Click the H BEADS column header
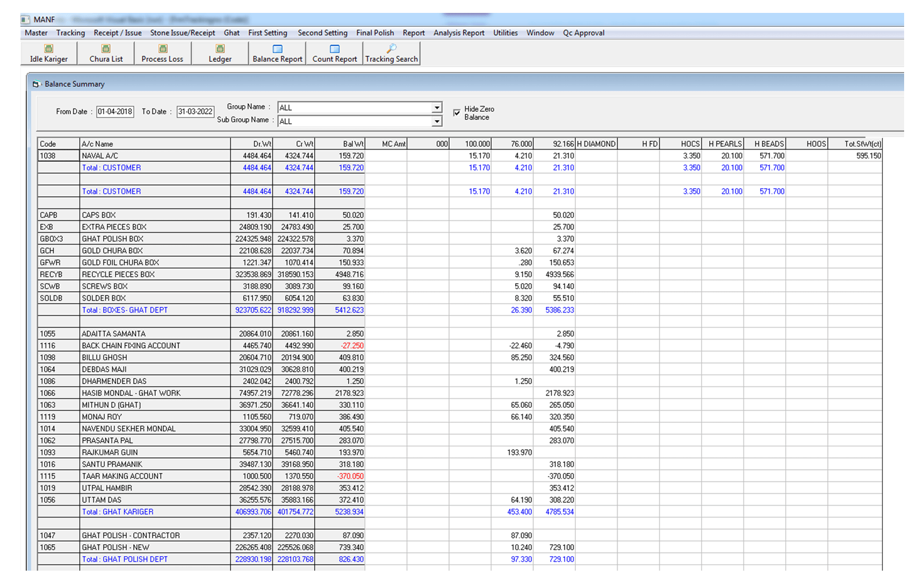The width and height of the screenshot is (924, 583). pyautogui.click(x=764, y=144)
